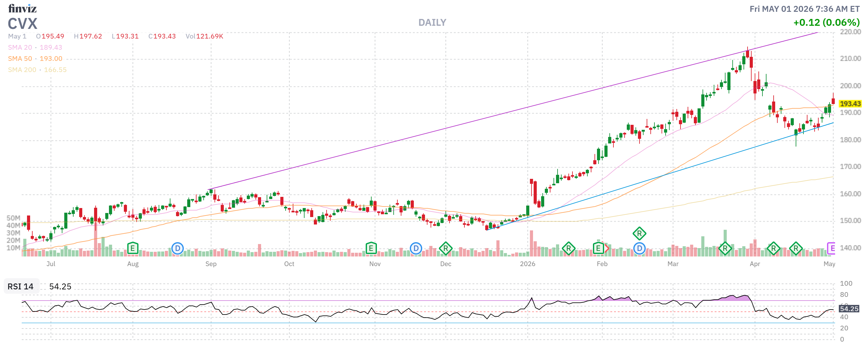Click the SMA 50 legend value 193.00
868x349 pixels.
pyautogui.click(x=51, y=59)
